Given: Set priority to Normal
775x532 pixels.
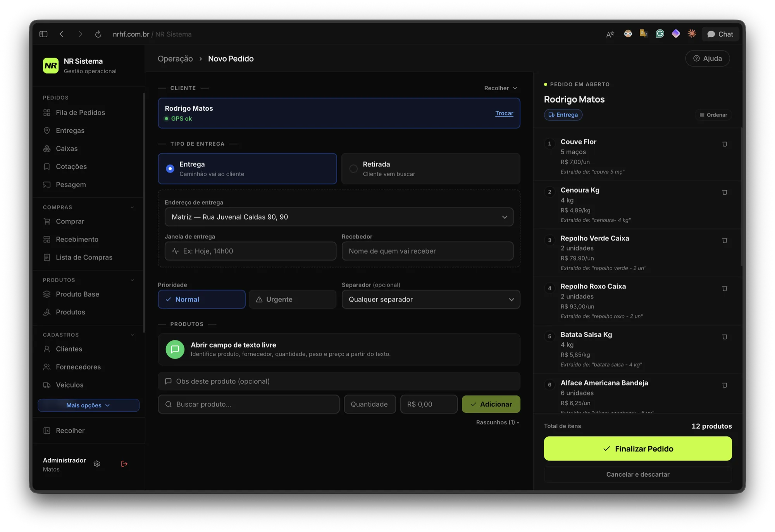Looking at the screenshot, I should point(201,299).
